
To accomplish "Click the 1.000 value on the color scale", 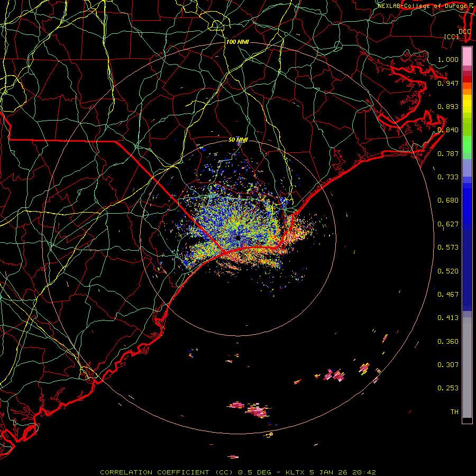I will (448, 59).
